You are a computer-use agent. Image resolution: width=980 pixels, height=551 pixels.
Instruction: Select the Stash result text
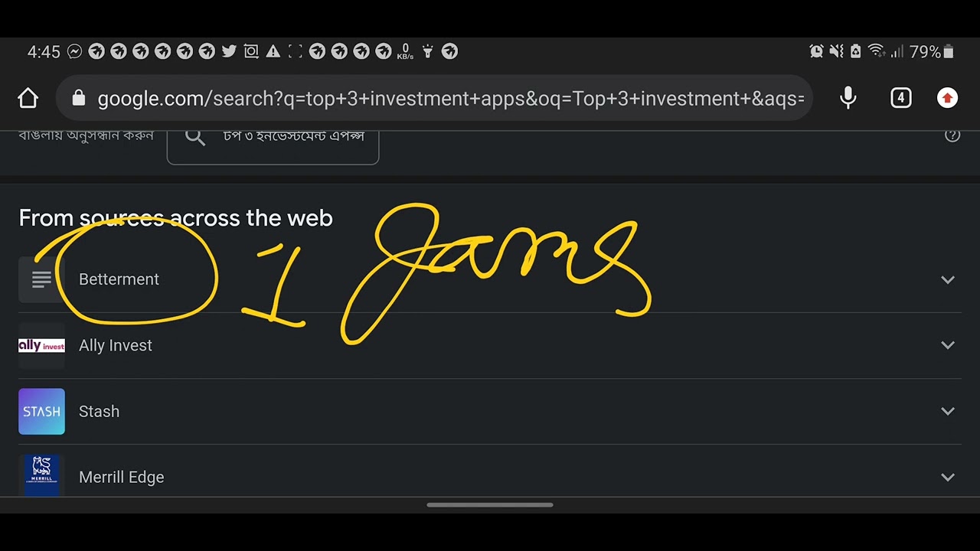click(x=99, y=411)
